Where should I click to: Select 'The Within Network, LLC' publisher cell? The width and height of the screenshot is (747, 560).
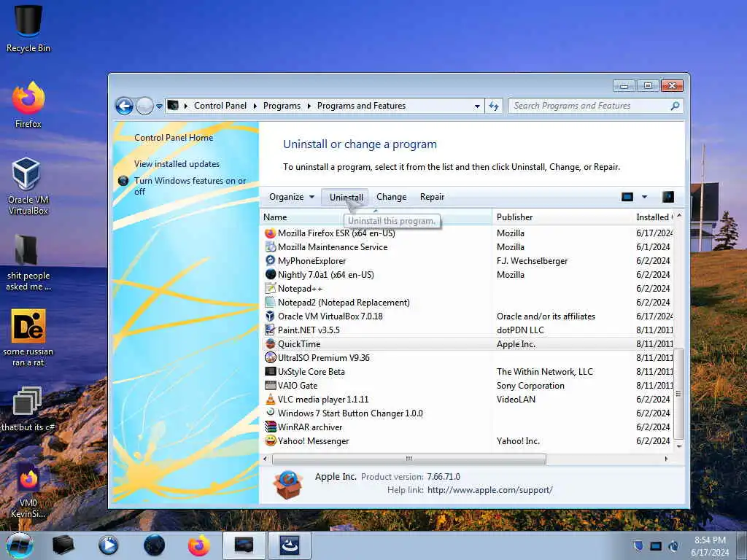point(544,372)
